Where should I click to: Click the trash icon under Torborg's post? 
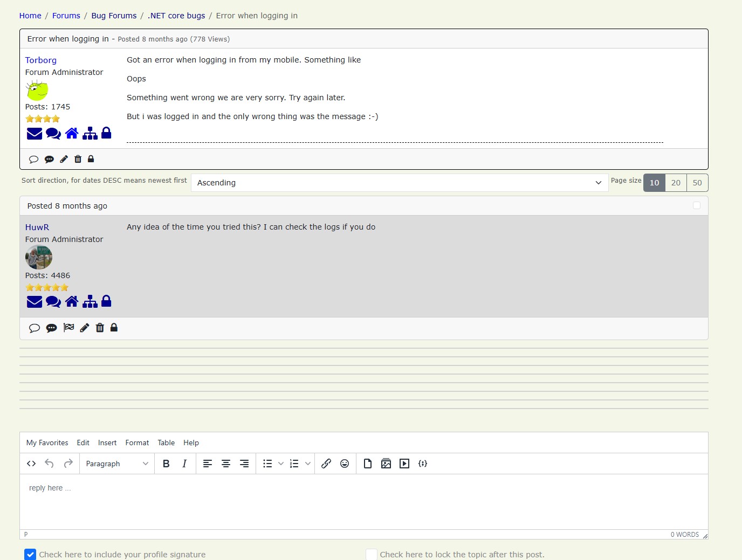coord(78,159)
